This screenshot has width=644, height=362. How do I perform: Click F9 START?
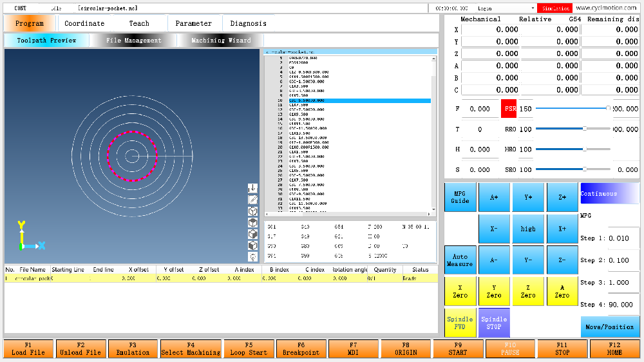point(458,349)
